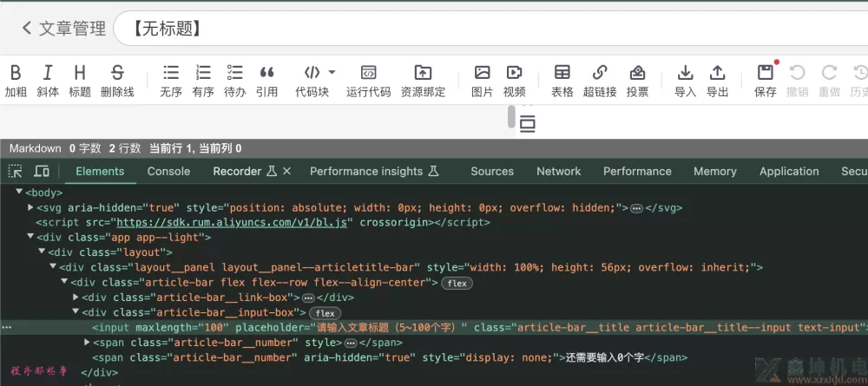Switch to the Memory tab
Image resolution: width=868 pixels, height=386 pixels.
click(714, 172)
